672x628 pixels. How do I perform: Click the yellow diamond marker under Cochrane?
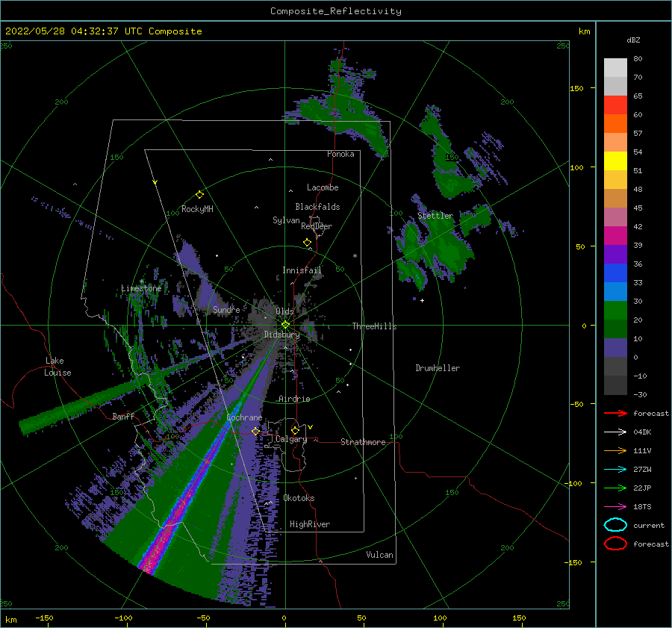pyautogui.click(x=255, y=431)
